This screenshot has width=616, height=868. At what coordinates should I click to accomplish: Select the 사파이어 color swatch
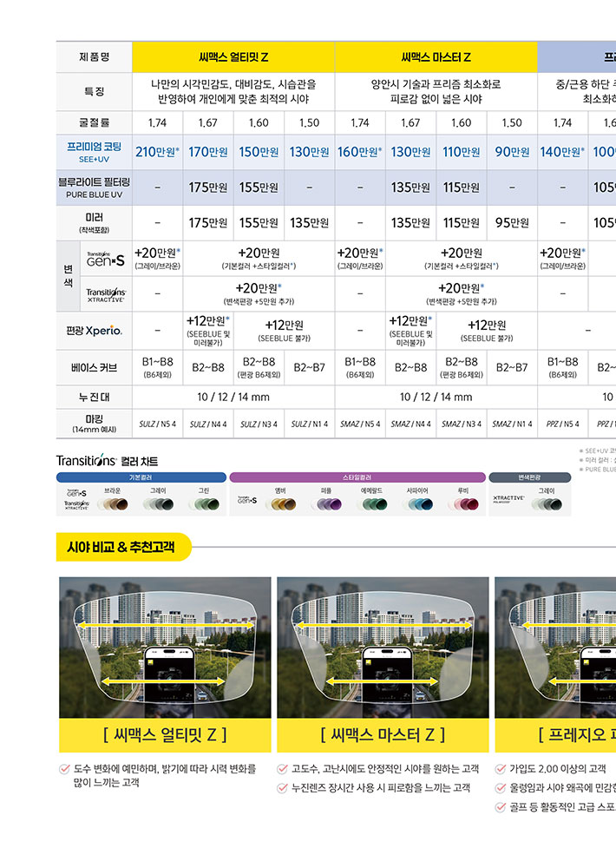point(417,503)
